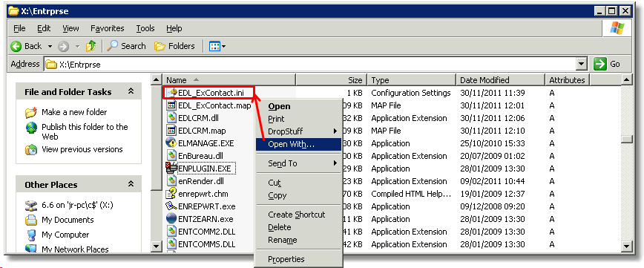Expand the Address bar dropdown arrow
Image resolution: width=644 pixels, height=268 pixels.
pos(581,64)
